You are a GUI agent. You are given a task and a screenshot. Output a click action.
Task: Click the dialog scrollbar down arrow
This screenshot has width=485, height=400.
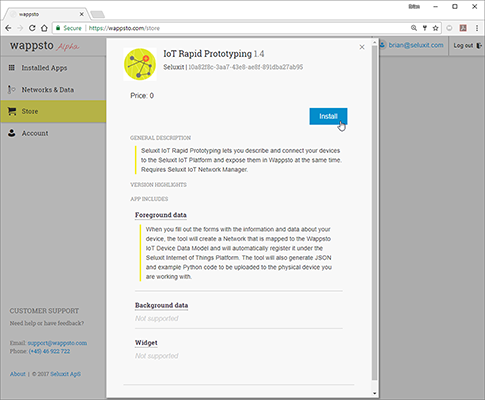374,393
